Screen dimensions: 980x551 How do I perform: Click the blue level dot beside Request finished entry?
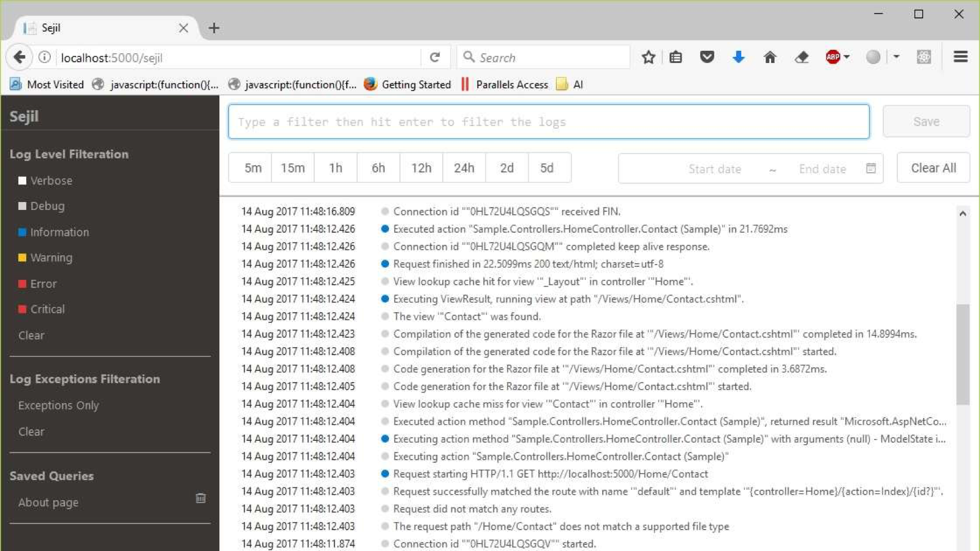pyautogui.click(x=385, y=264)
